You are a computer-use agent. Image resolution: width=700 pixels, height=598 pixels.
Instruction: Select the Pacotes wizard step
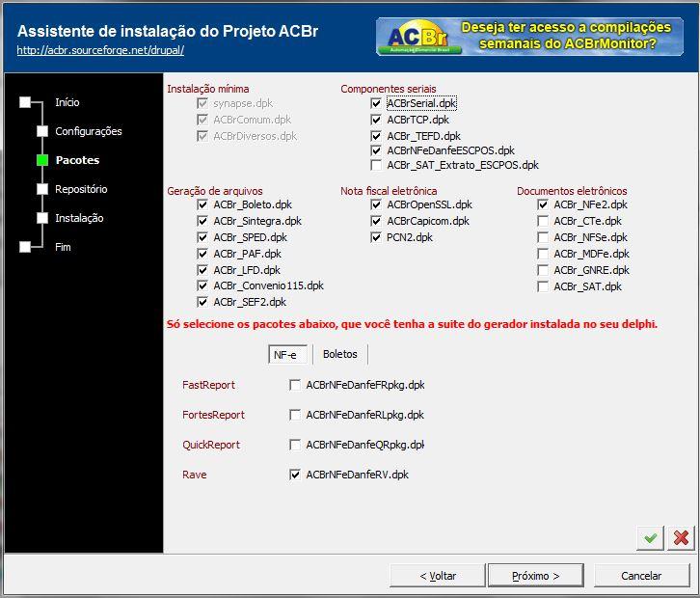pos(77,160)
